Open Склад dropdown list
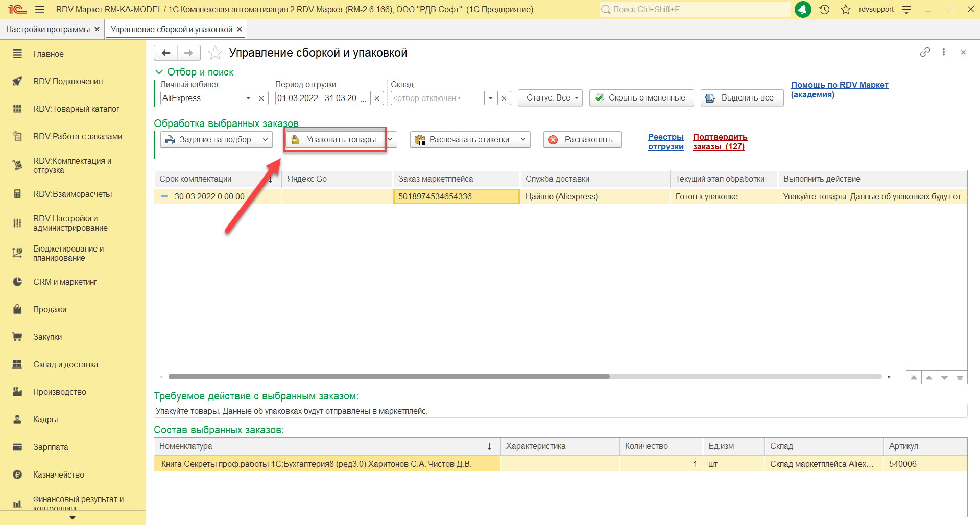This screenshot has width=980, height=525. tap(491, 98)
